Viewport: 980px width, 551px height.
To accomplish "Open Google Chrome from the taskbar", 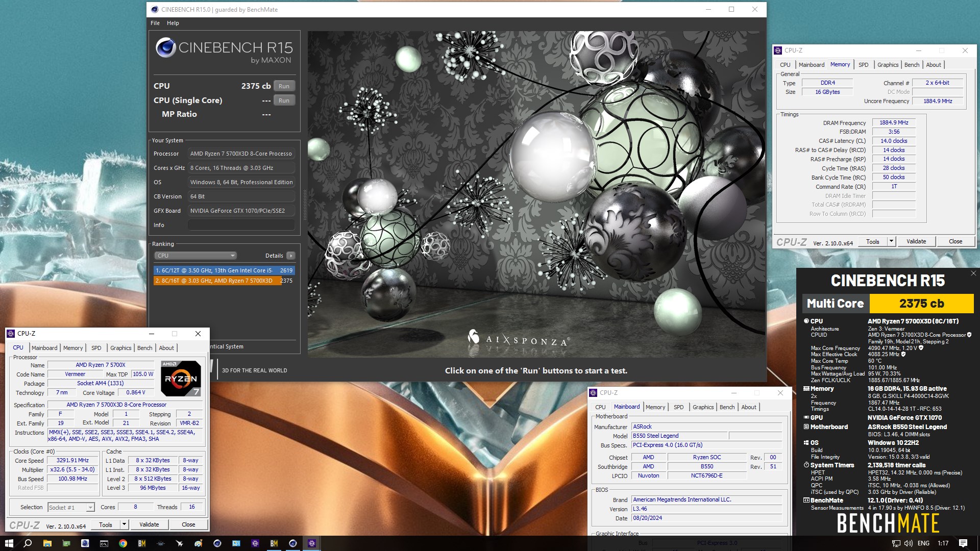I will click(x=123, y=543).
